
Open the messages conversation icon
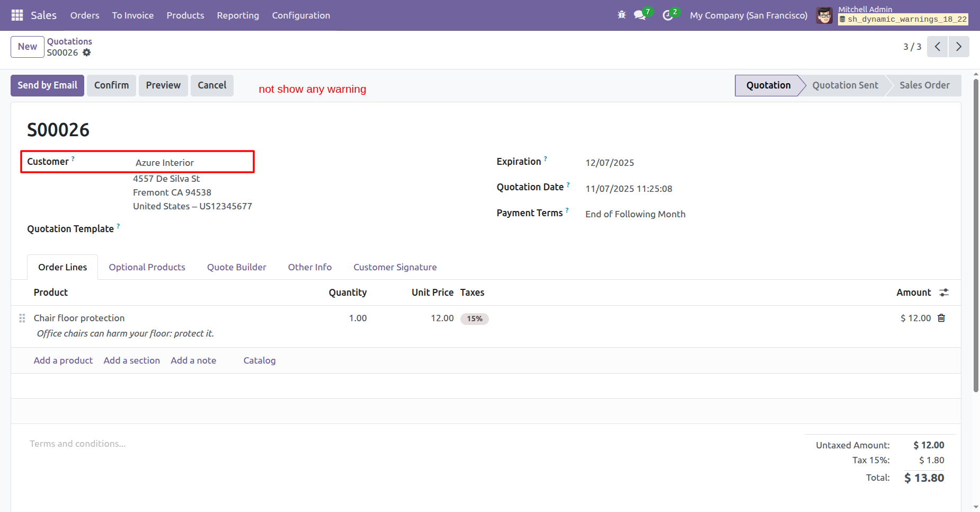(x=640, y=15)
